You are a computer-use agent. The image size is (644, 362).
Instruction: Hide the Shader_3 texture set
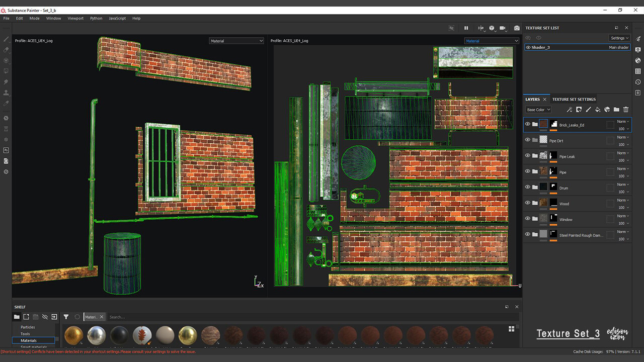[x=528, y=47]
